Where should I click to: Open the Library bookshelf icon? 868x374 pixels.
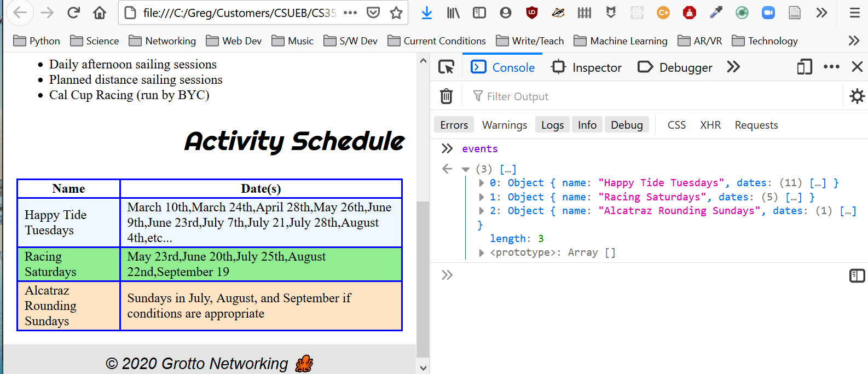tap(453, 13)
